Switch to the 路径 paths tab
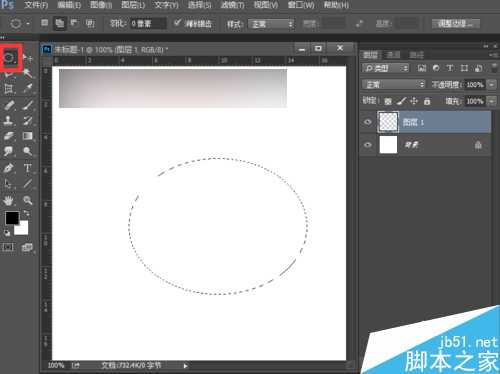 416,55
